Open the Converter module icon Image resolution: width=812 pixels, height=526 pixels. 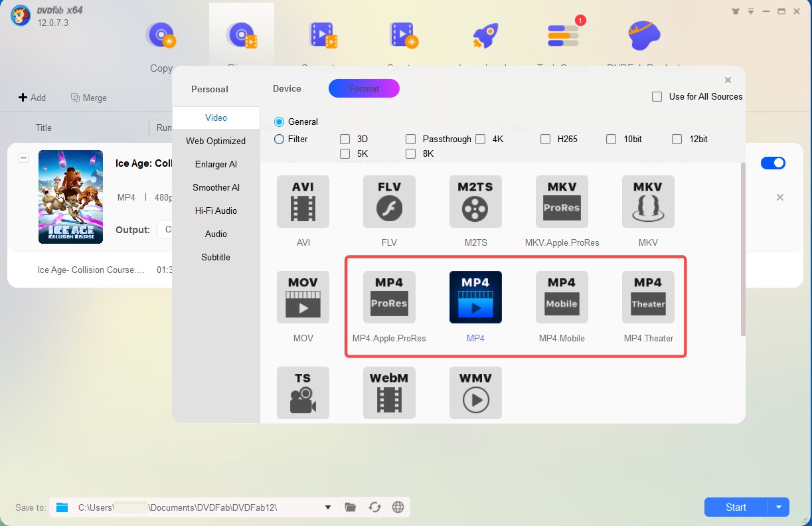323,35
